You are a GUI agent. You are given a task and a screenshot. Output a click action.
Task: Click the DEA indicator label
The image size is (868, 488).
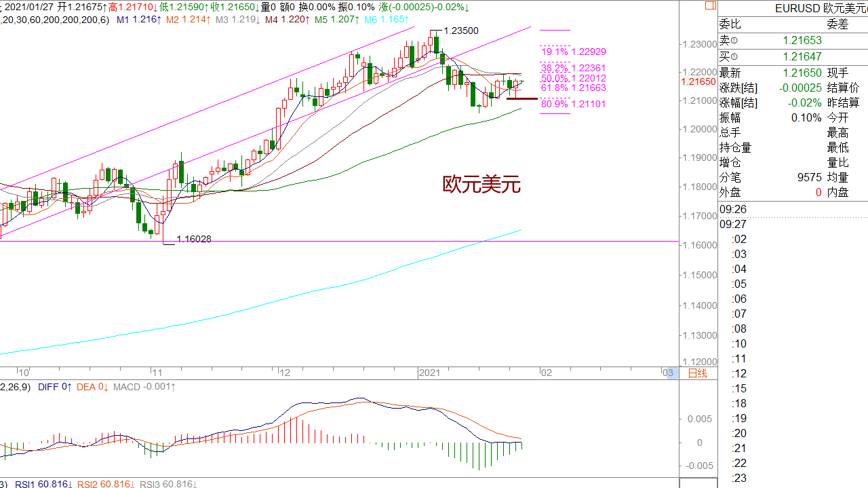93,387
